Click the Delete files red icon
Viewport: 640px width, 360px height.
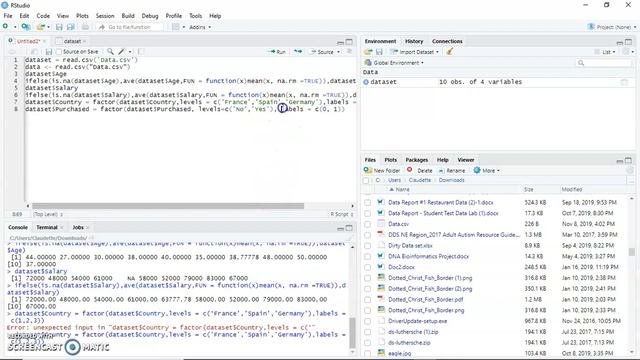pyautogui.click(x=409, y=170)
